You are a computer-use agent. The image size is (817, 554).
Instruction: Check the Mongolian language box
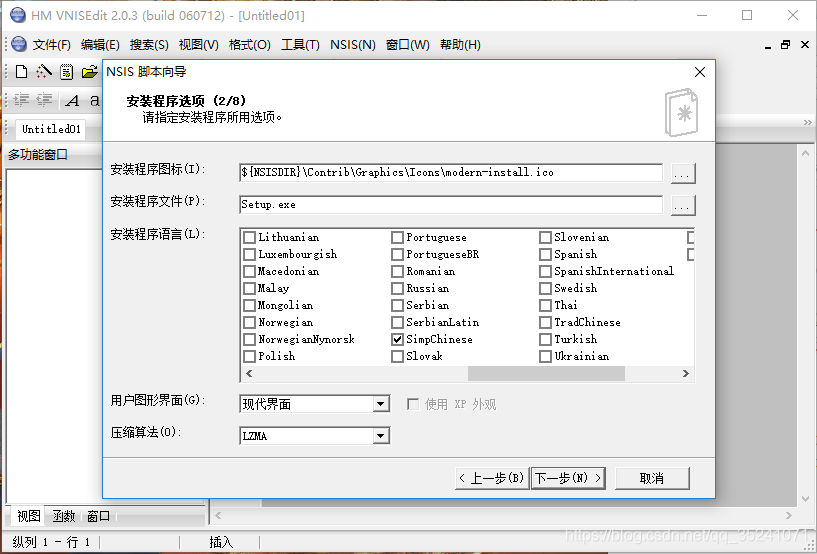[x=250, y=305]
